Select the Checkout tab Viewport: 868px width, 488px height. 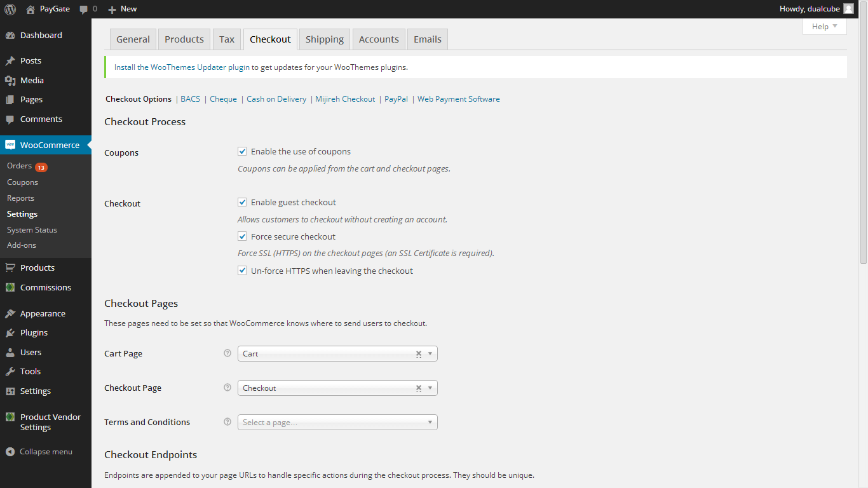pos(270,39)
